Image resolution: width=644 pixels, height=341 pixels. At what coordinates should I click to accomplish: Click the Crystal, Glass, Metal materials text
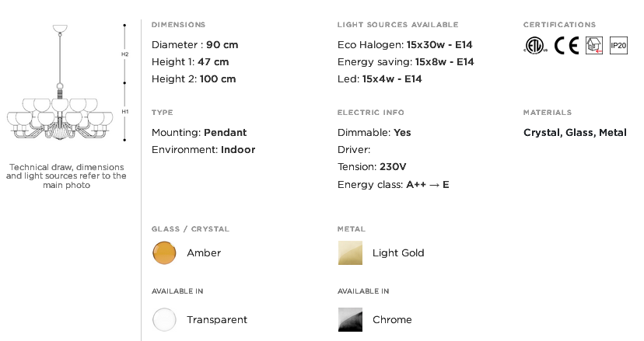point(575,133)
